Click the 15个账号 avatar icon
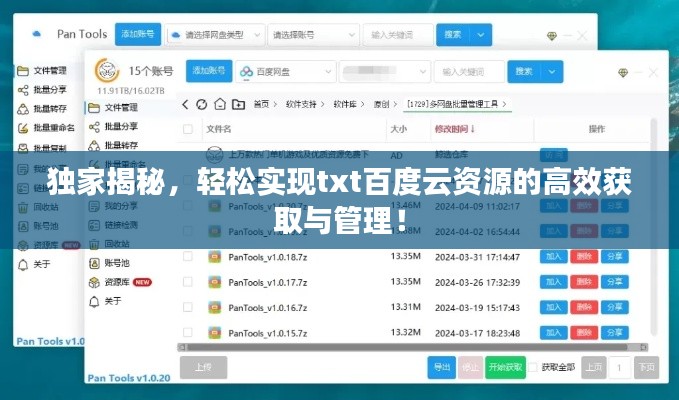The width and height of the screenshot is (679, 400). (x=107, y=71)
